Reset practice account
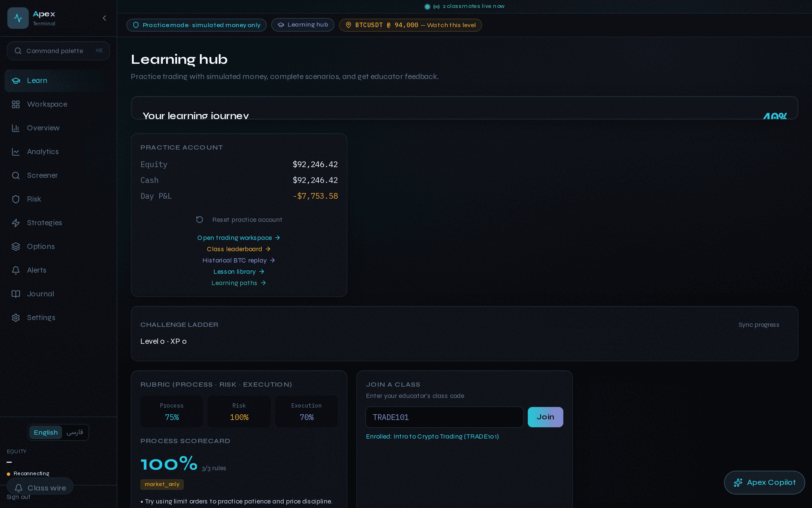This screenshot has width=812, height=508. pyautogui.click(x=239, y=219)
